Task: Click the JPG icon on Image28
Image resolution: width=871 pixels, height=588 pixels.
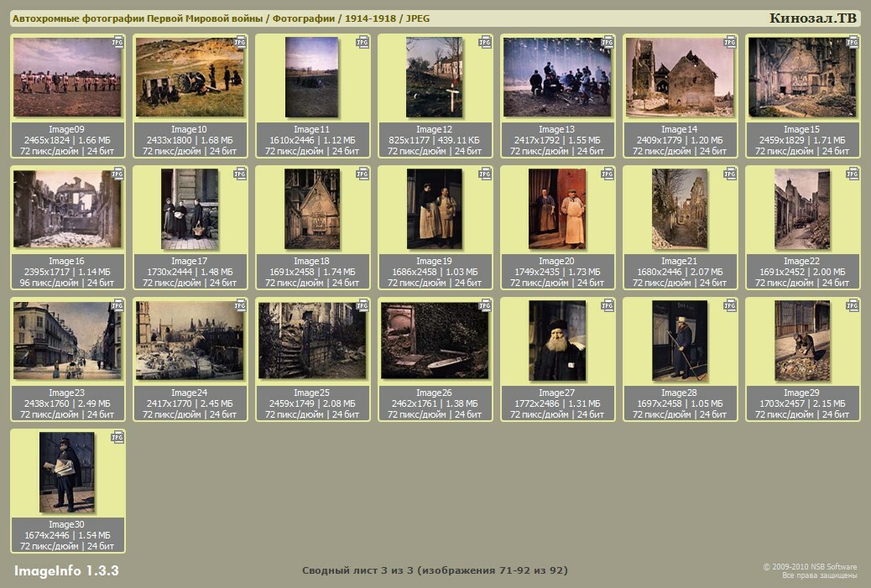Action: (730, 305)
